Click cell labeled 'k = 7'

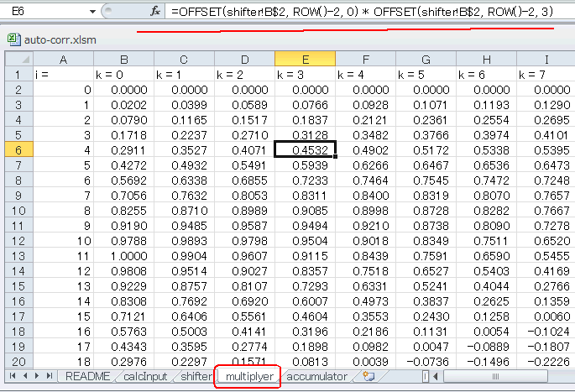[x=546, y=75]
